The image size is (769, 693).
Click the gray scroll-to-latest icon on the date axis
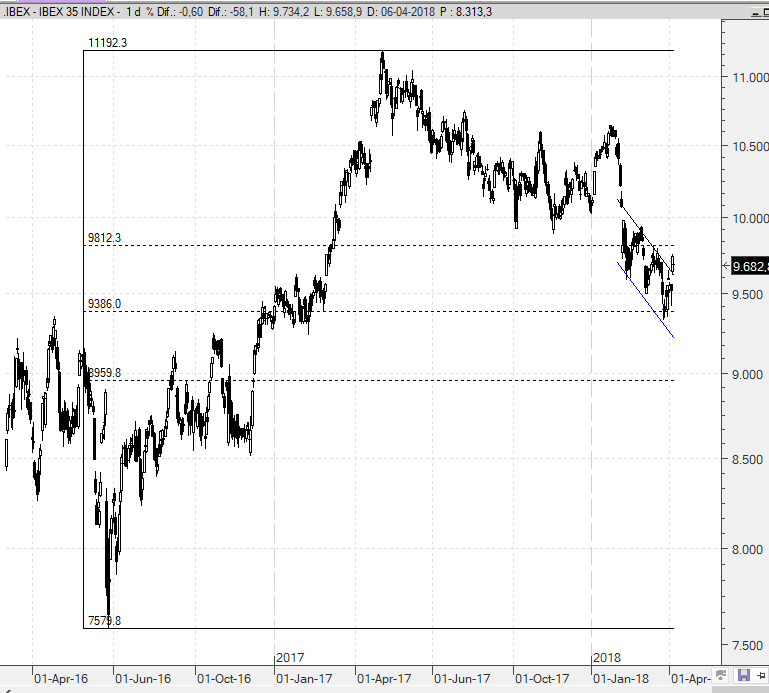coord(720,675)
